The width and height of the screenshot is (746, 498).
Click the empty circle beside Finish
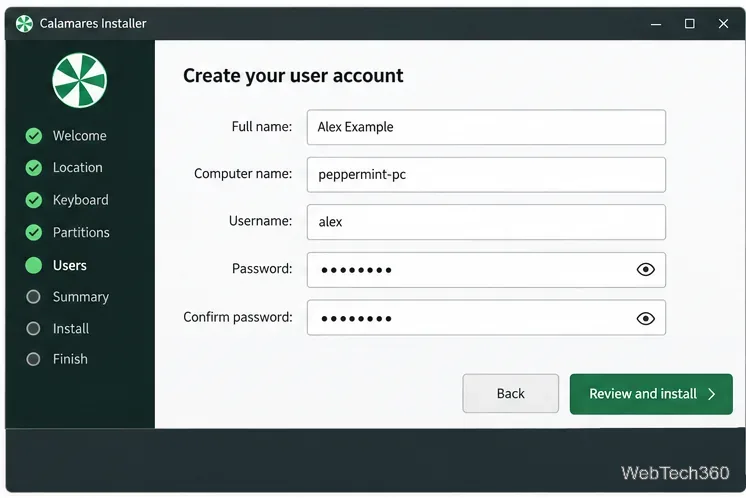pyautogui.click(x=33, y=359)
